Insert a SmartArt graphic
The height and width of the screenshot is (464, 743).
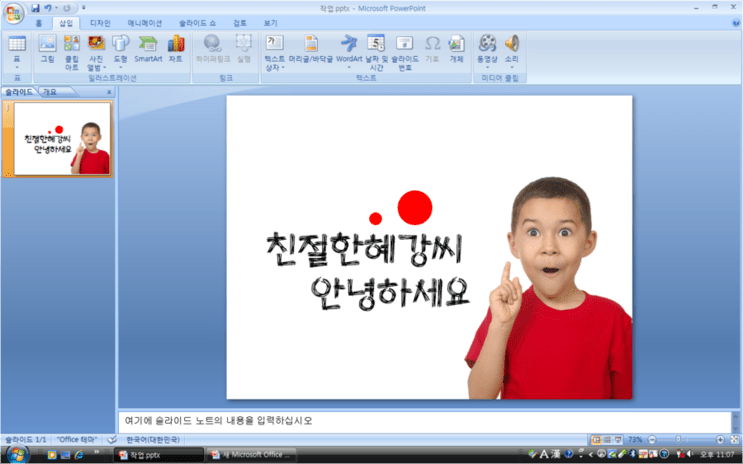(x=148, y=49)
